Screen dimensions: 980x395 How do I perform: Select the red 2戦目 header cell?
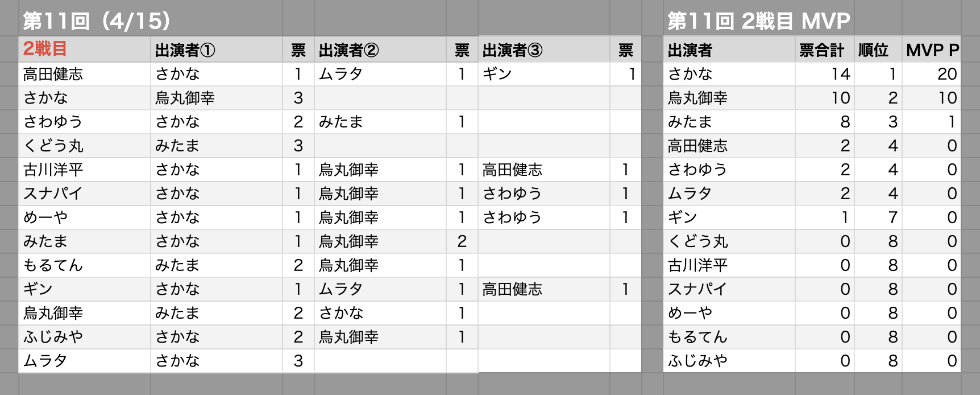click(85, 50)
